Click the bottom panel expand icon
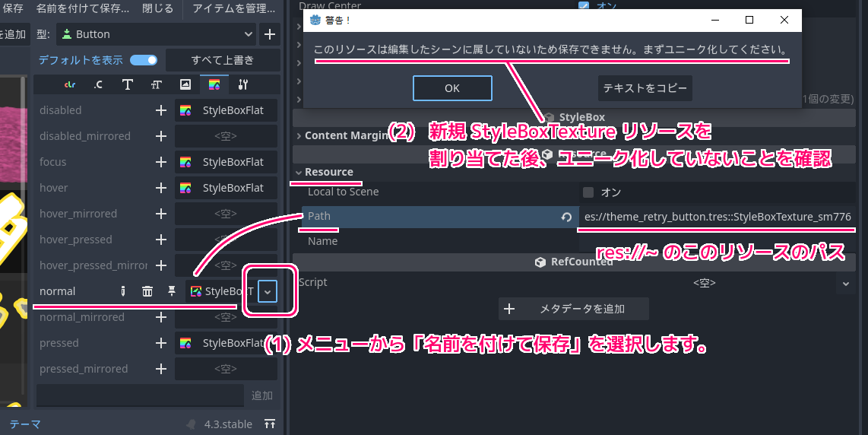The height and width of the screenshot is (435, 868). [x=270, y=424]
